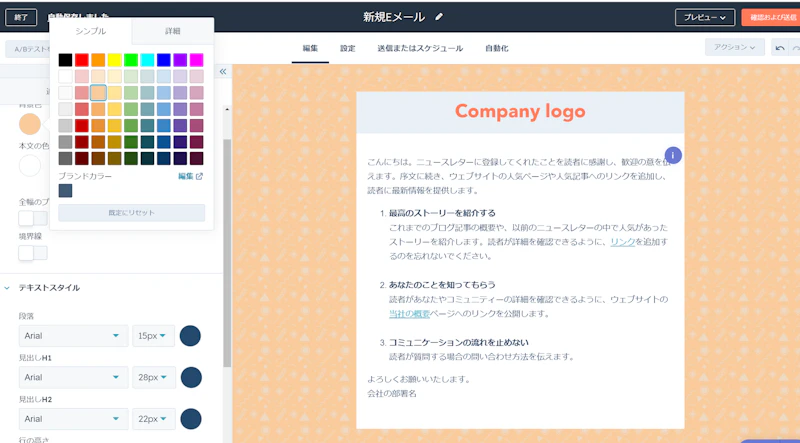The width and height of the screenshot is (800, 443).
Task: Pick the pure blue swatch in top row
Action: click(x=164, y=60)
